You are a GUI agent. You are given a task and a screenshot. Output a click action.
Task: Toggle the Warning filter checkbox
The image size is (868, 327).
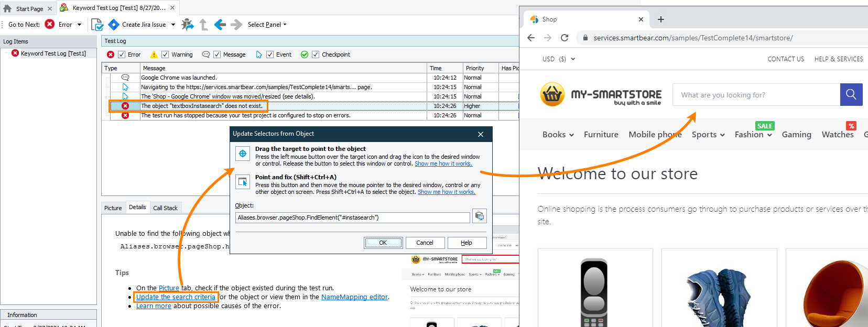165,54
